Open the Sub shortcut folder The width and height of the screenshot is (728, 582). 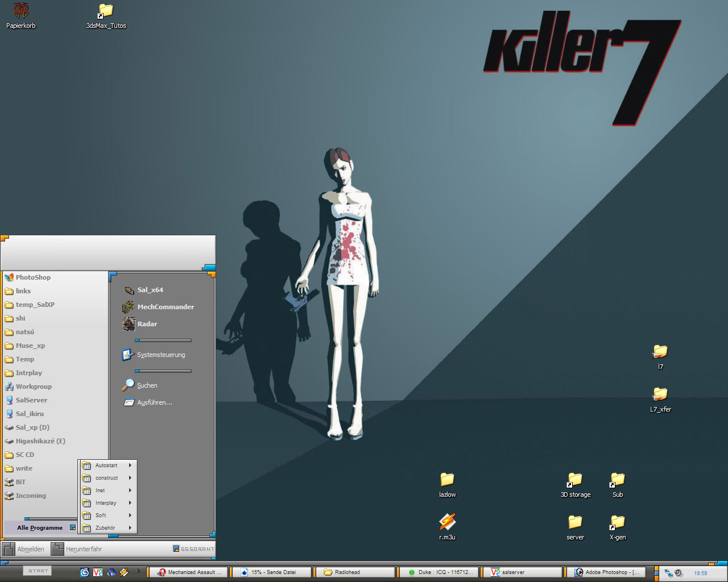tap(618, 485)
